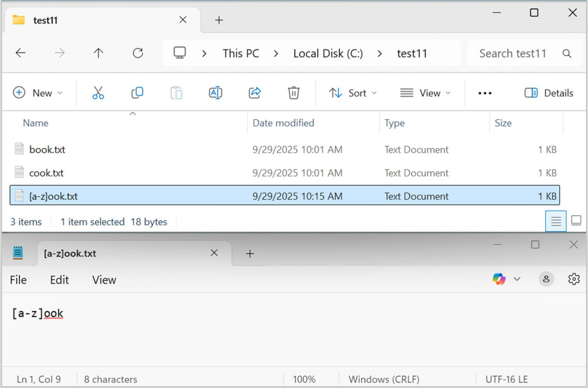Image resolution: width=588 pixels, height=388 pixels.
Task: Refresh the test11 folder view
Action: point(138,53)
